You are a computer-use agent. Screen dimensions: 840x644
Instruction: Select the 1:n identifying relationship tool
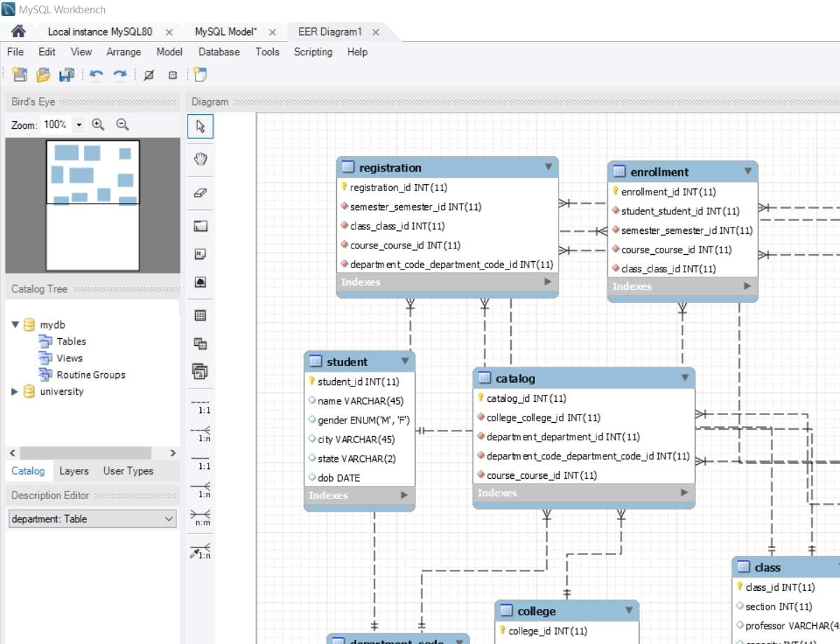pyautogui.click(x=201, y=489)
